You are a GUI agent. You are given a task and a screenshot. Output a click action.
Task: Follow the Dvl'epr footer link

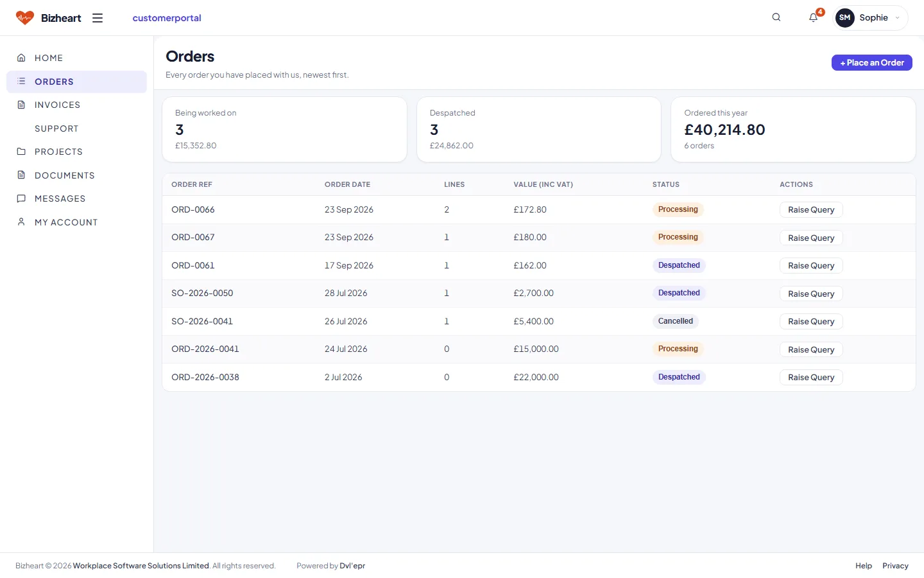(x=352, y=566)
